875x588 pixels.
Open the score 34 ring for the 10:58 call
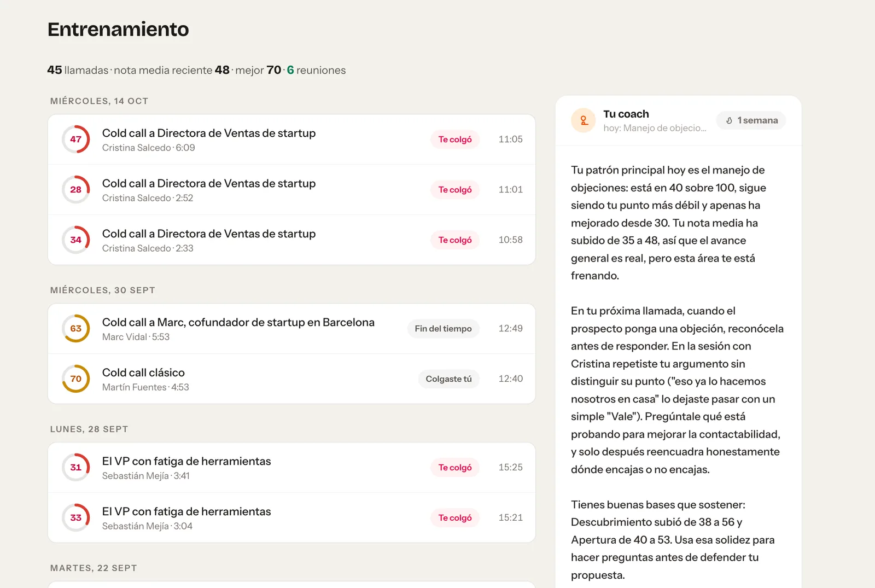click(x=76, y=240)
